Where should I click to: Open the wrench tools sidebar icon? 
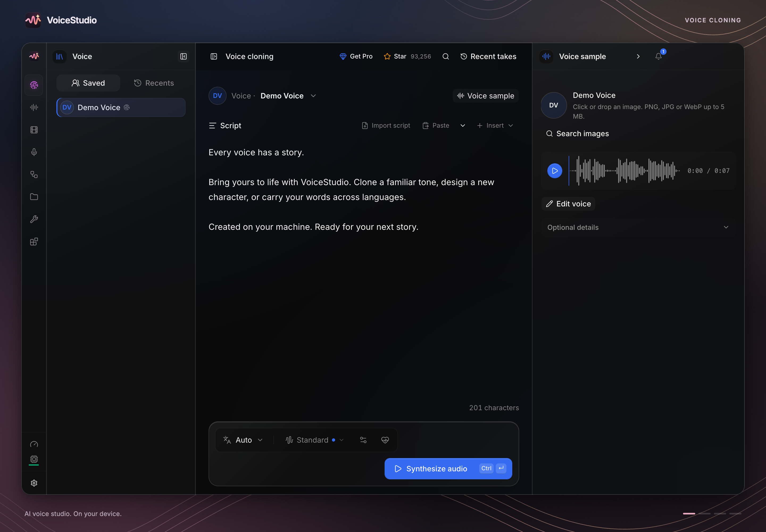[x=34, y=219]
